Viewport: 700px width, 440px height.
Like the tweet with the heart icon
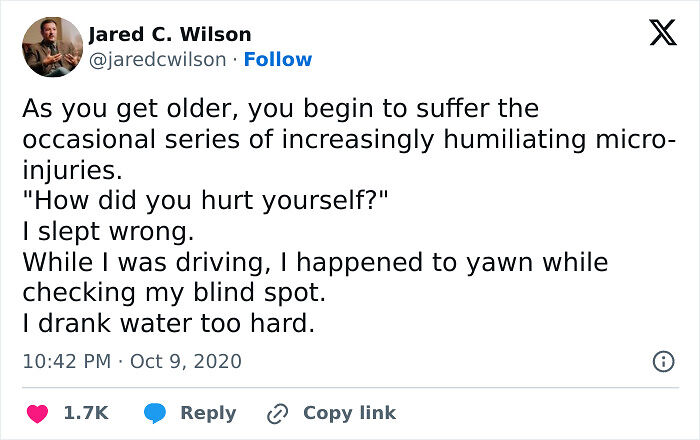point(38,413)
